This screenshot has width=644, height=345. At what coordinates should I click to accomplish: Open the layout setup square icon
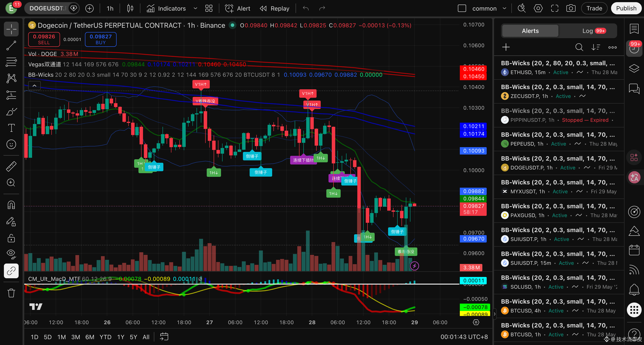pyautogui.click(x=462, y=8)
